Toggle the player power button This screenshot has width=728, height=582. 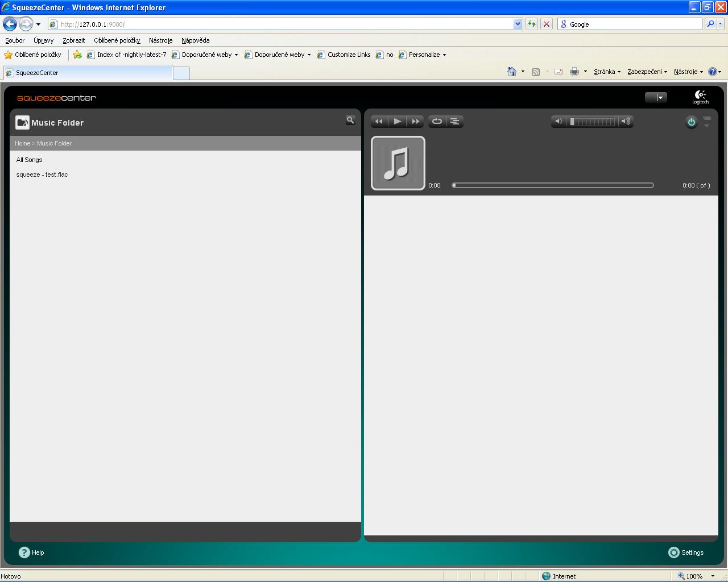pos(691,122)
